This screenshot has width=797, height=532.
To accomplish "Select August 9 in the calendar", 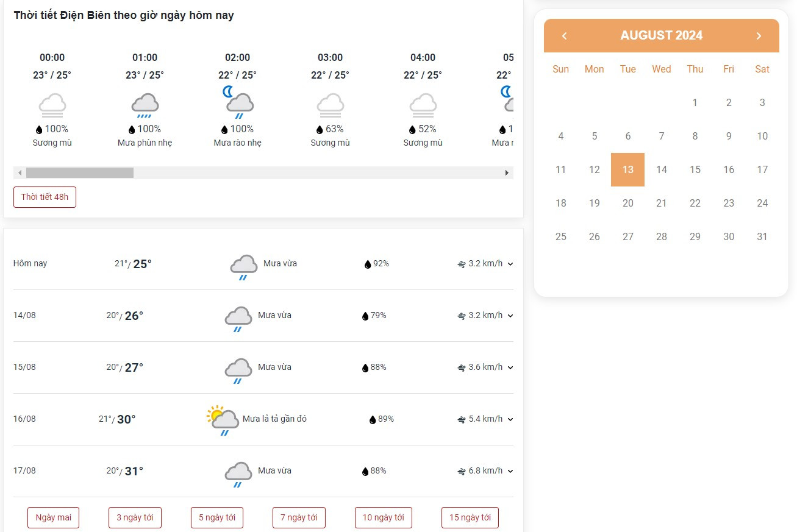I will tap(729, 137).
